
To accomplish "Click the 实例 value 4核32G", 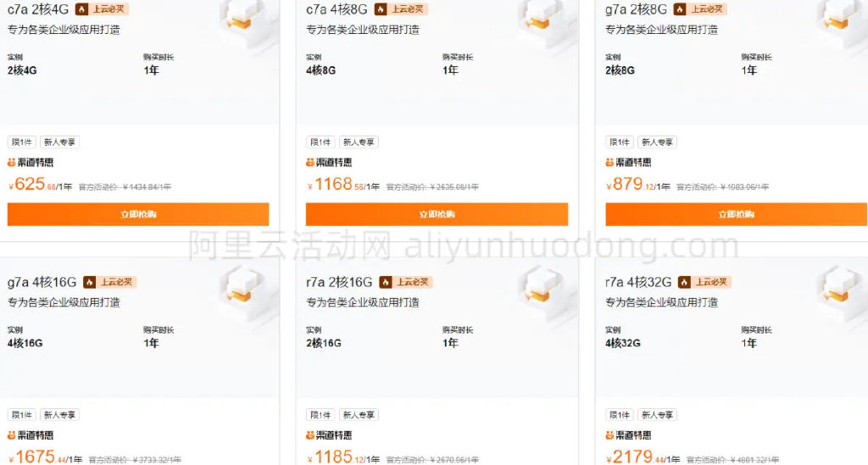I will point(623,343).
